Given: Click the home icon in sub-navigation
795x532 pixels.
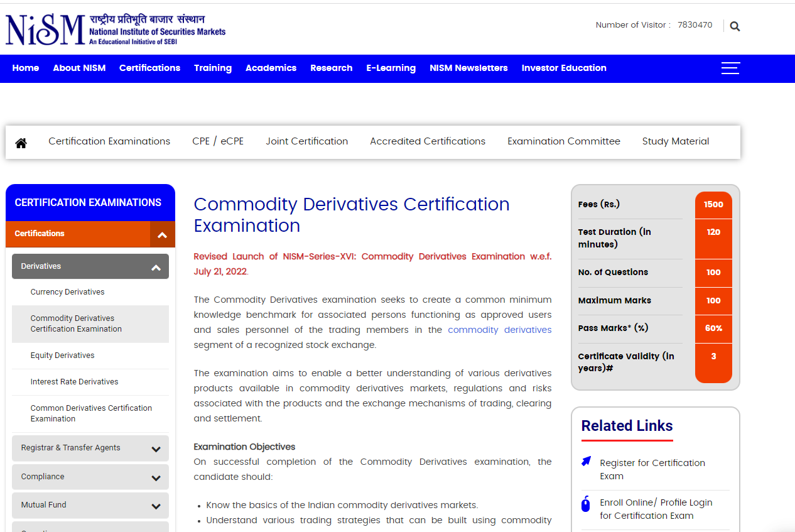Looking at the screenshot, I should pos(21,143).
